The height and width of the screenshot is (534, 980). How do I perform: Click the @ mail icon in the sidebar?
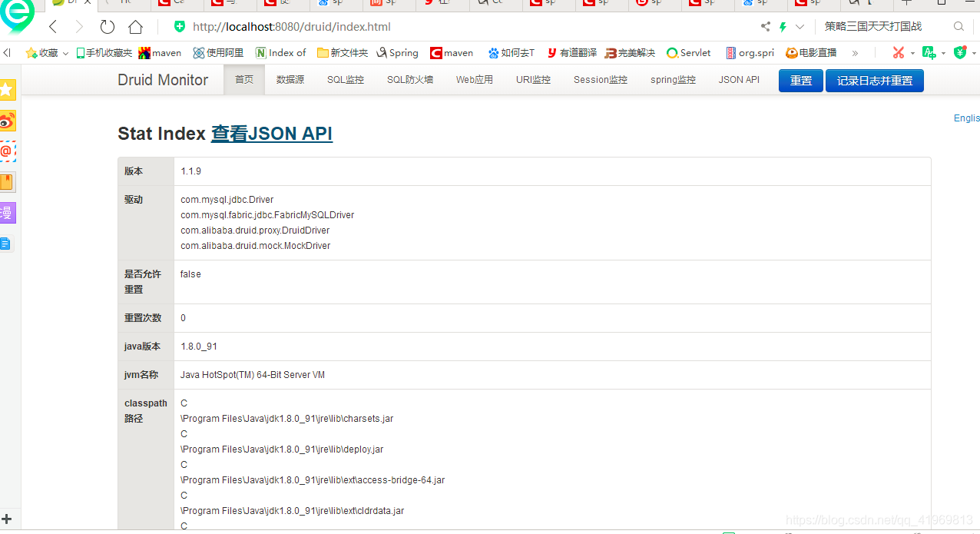8,151
